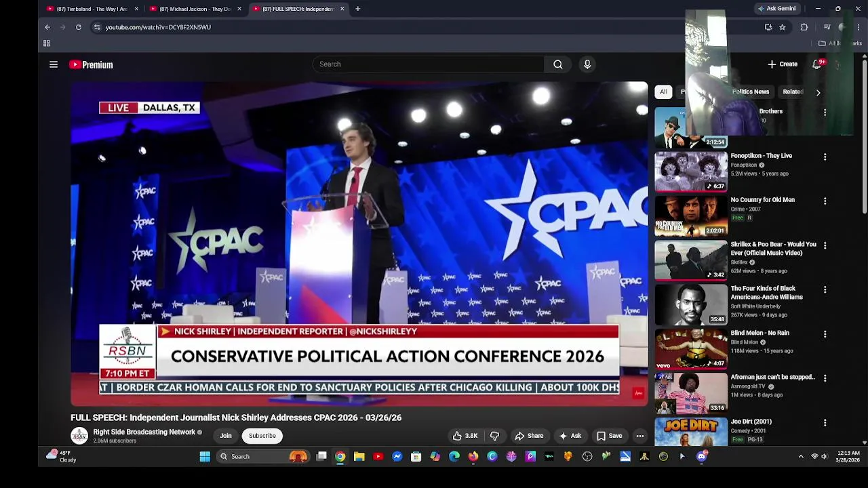Open Fonoptikon They Live video thumbnail
The image size is (868, 488).
tap(690, 171)
